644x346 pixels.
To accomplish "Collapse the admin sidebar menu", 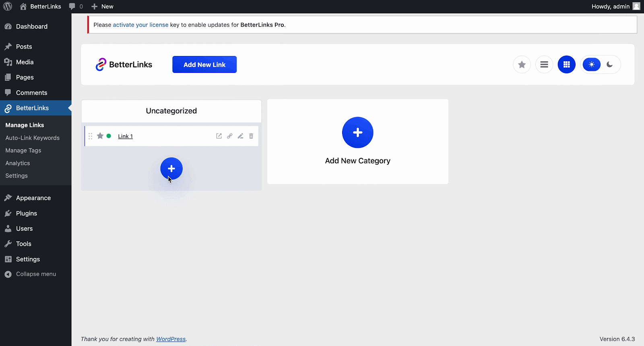I will (x=36, y=274).
